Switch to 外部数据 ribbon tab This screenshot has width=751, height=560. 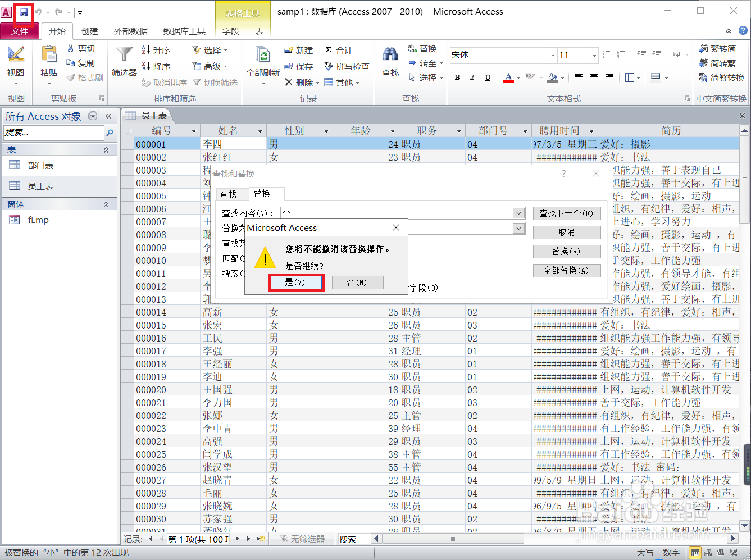pyautogui.click(x=131, y=31)
